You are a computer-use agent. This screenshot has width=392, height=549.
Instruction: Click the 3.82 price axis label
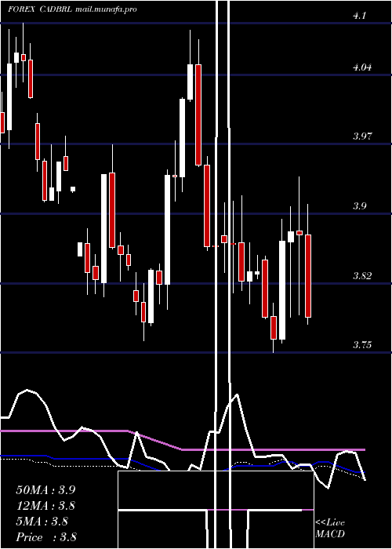362,275
